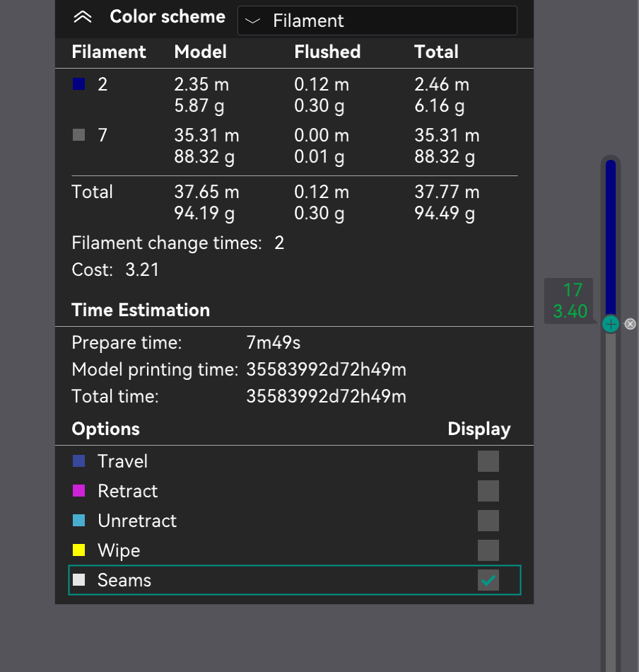639x672 pixels.
Task: Select filament 2's blue color square
Action: (x=78, y=83)
